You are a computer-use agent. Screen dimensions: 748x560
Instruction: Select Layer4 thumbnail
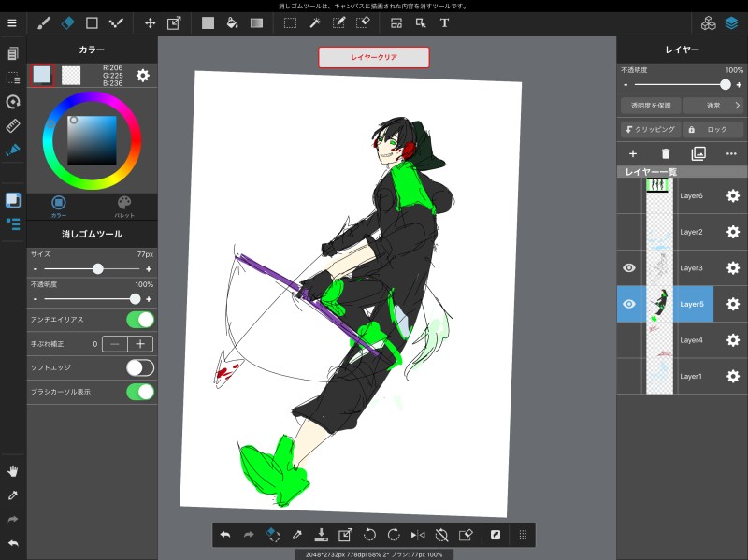click(x=659, y=340)
